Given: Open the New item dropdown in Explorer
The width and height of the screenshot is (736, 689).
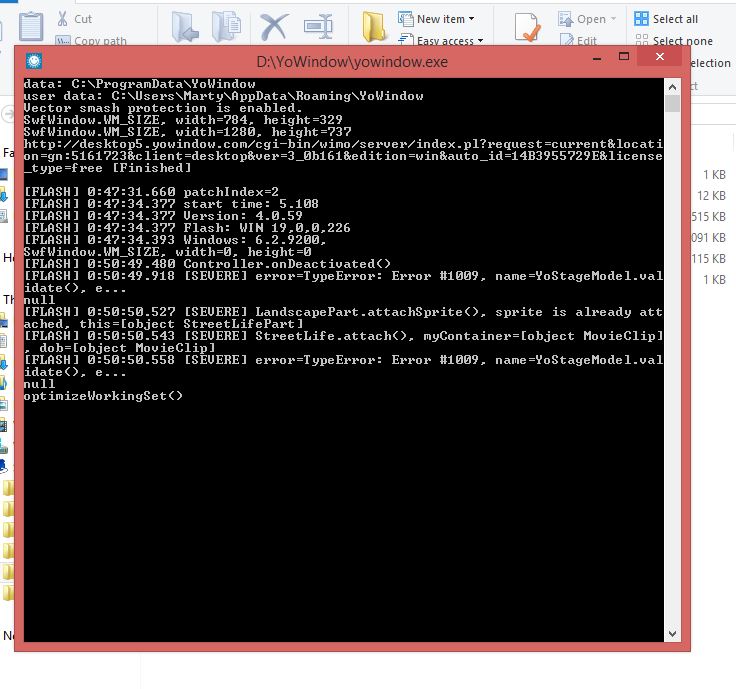Looking at the screenshot, I should click(x=436, y=19).
